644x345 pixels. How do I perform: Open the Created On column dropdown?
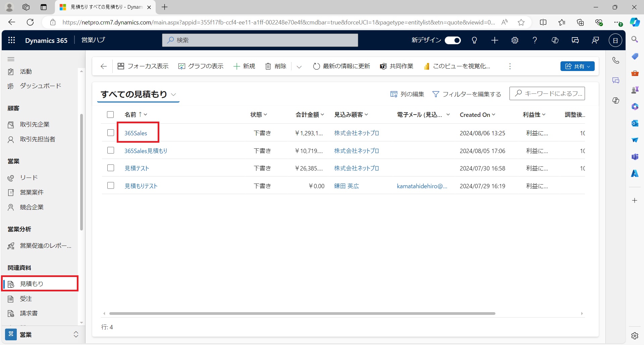[493, 115]
